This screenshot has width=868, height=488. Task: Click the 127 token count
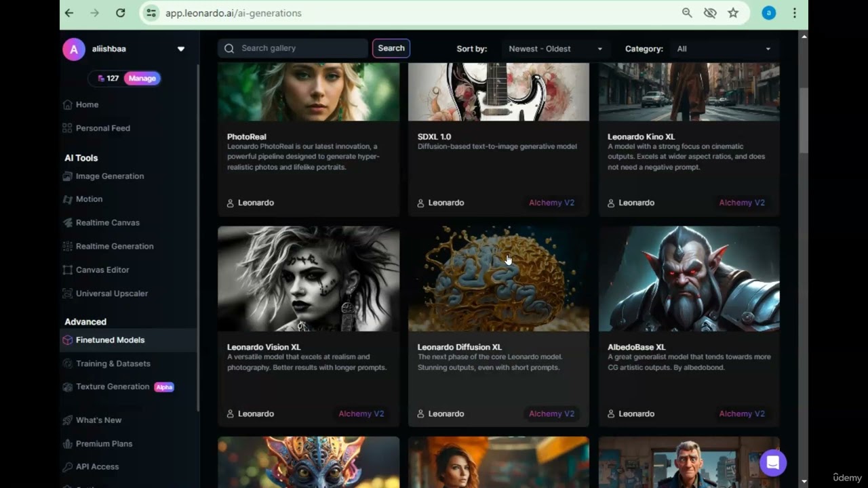coord(113,79)
